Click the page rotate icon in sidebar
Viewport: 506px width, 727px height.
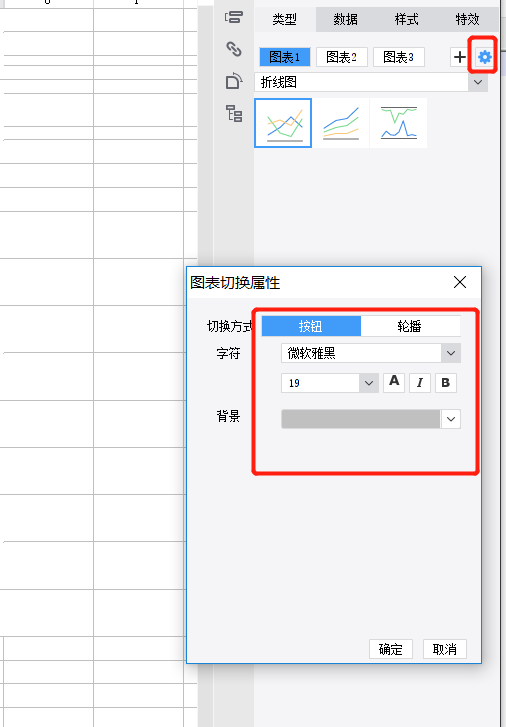pyautogui.click(x=234, y=80)
